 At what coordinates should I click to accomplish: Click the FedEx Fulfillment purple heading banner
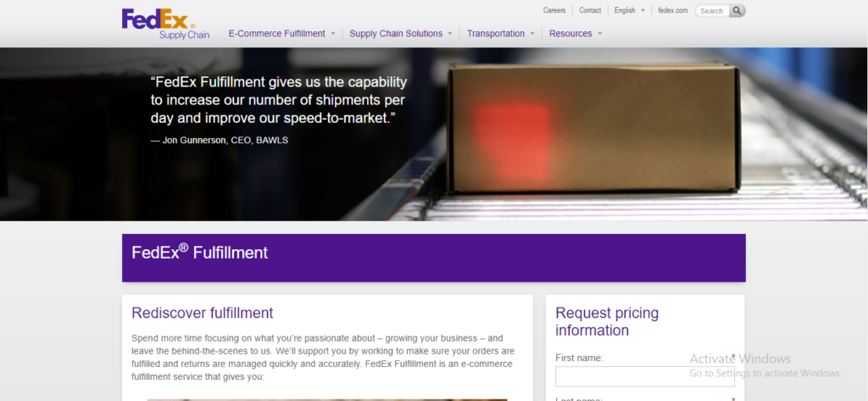pos(433,258)
